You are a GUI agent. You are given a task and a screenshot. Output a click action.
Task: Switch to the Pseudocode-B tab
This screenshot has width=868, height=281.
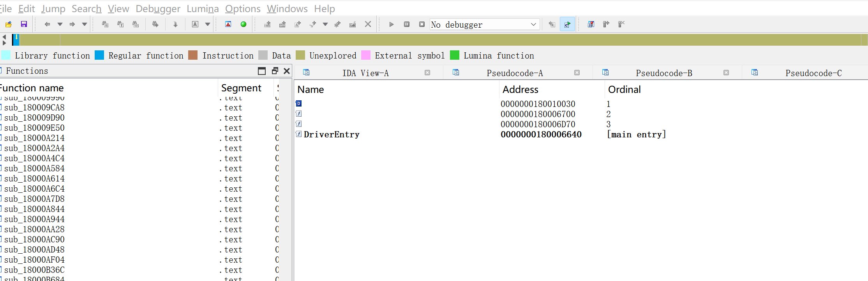pyautogui.click(x=664, y=73)
